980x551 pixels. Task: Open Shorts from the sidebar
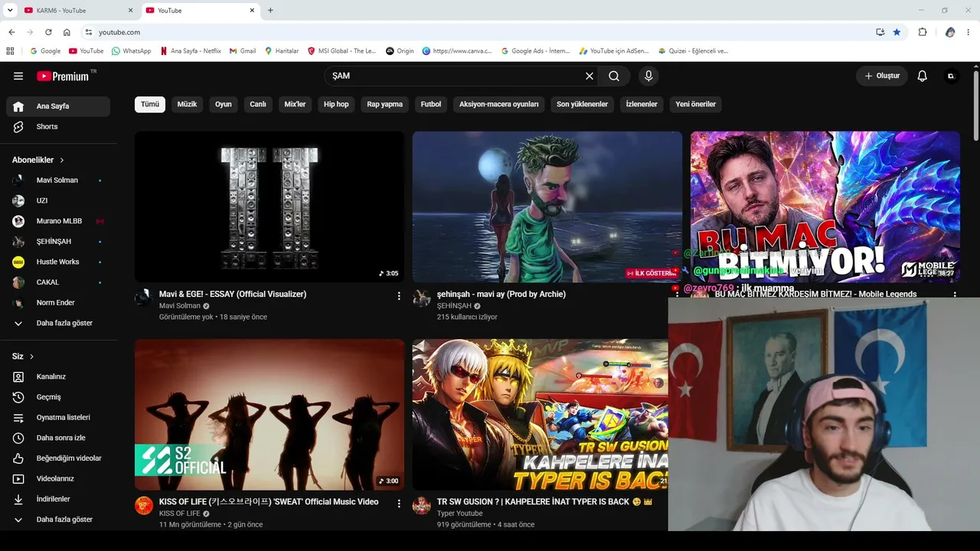(58, 126)
